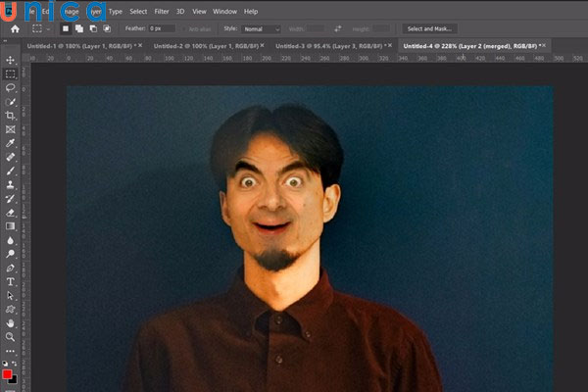This screenshot has height=392, width=588.
Task: Click the Height input field
Action: point(381,28)
